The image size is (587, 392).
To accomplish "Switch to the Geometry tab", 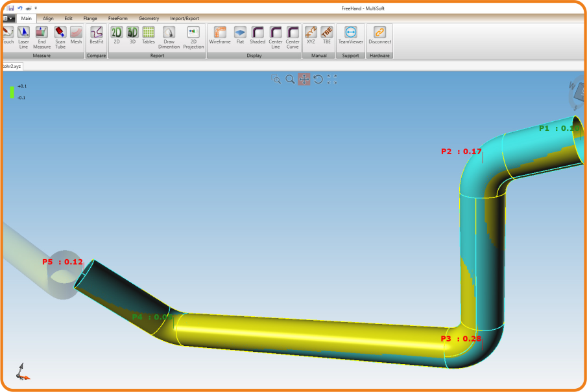I will [149, 18].
